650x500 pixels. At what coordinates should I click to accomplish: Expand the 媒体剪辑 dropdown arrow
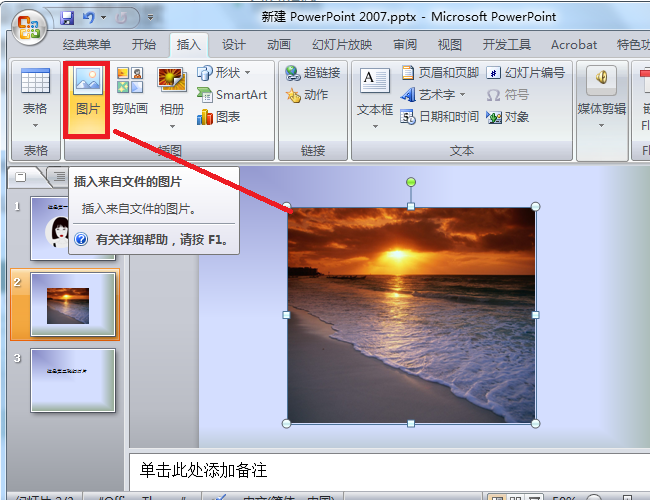(x=601, y=125)
